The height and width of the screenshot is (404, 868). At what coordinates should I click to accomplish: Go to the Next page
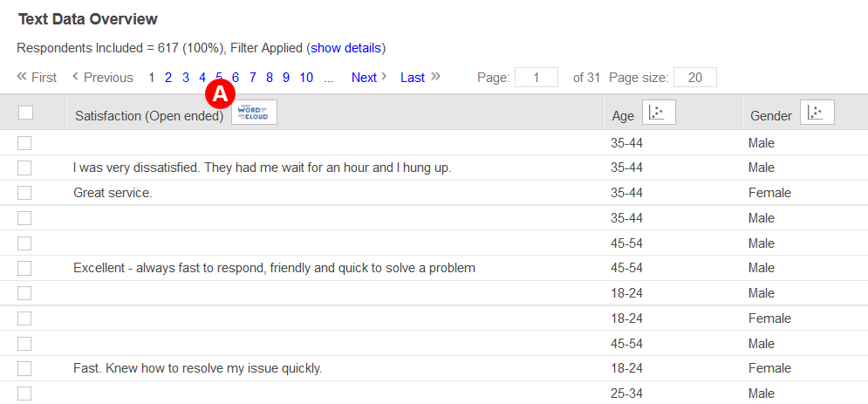364,78
